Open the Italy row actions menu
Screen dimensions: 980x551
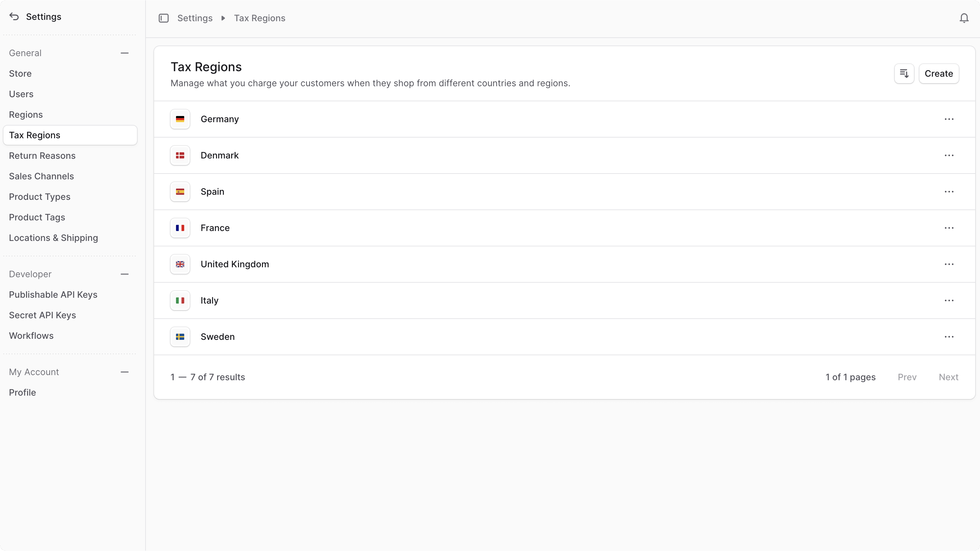coord(949,300)
